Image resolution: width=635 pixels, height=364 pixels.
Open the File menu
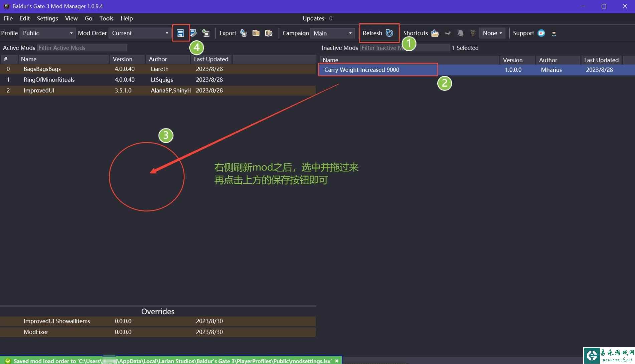(x=8, y=18)
